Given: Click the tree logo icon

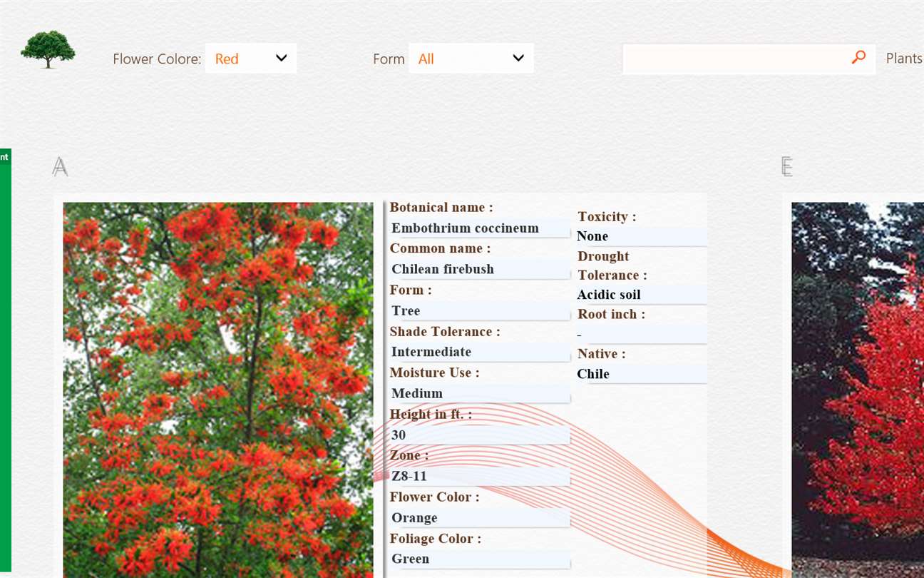Looking at the screenshot, I should 48,49.
